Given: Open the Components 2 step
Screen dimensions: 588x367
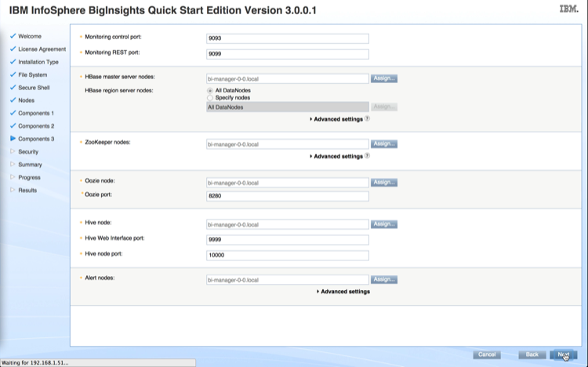Looking at the screenshot, I should (x=36, y=125).
